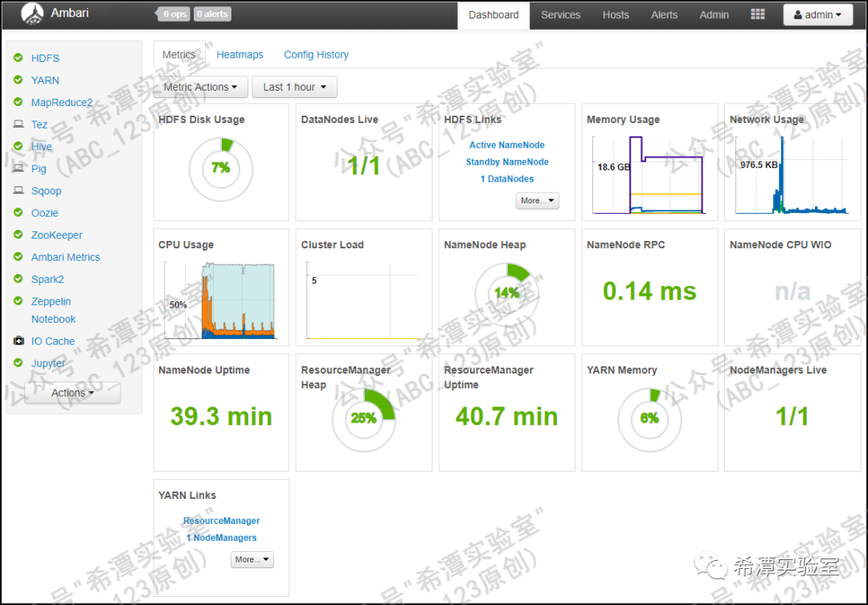The image size is (868, 605).
Task: Click the green status icon beside Jupyter
Action: (x=18, y=363)
